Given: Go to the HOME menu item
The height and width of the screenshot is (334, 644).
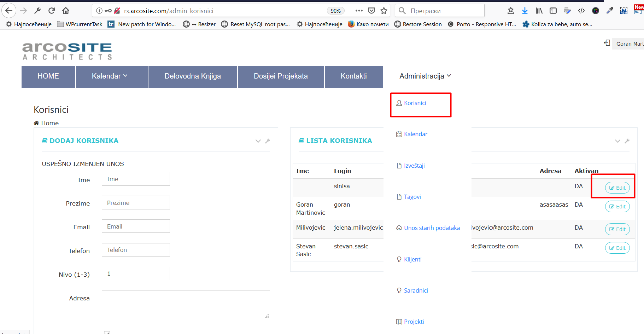Looking at the screenshot, I should pos(48,76).
